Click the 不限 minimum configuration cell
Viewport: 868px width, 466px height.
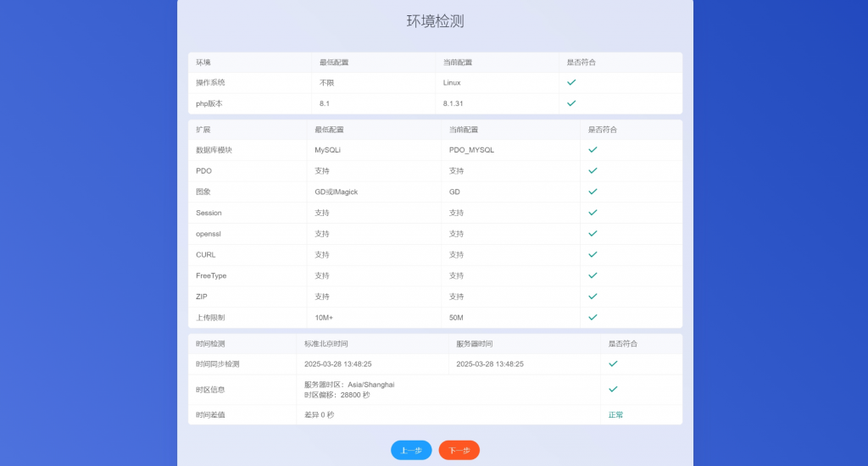[326, 82]
